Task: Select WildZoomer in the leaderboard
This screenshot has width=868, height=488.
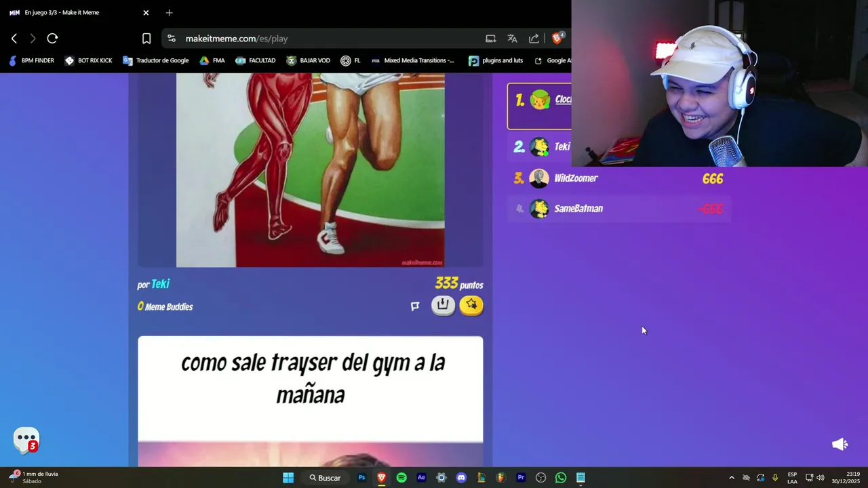Action: pyautogui.click(x=618, y=178)
